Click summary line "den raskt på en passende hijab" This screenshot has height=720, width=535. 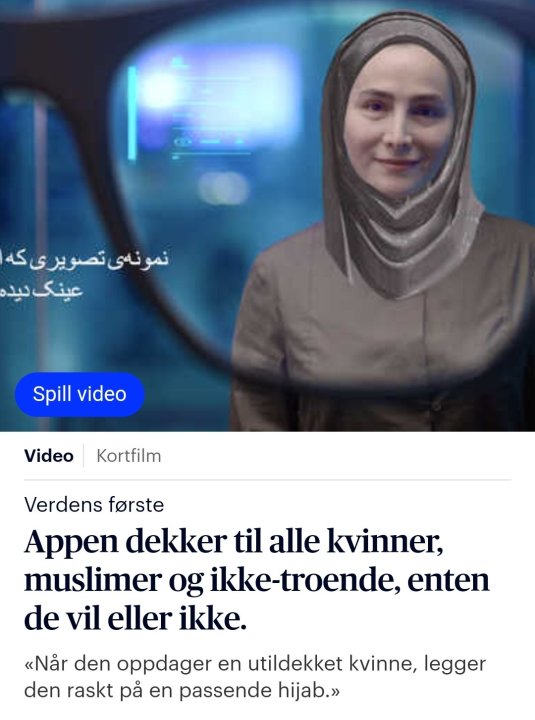[x=182, y=690]
